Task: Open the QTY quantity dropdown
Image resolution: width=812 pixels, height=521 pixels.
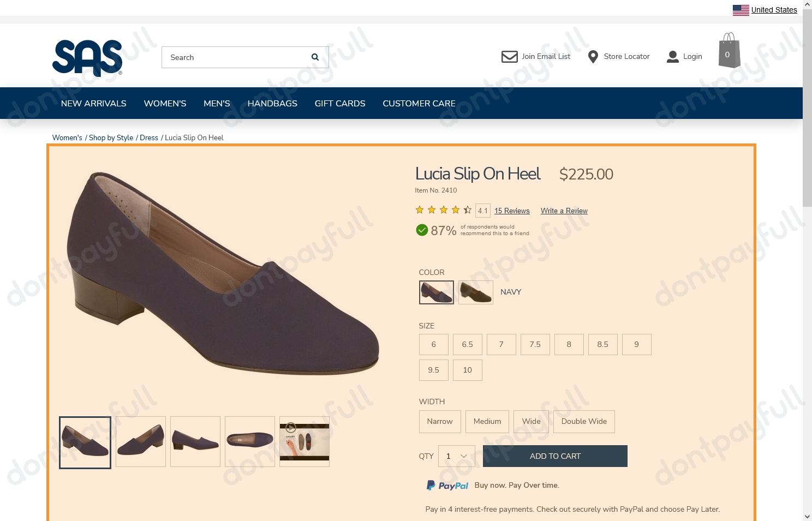Action: 456,456
